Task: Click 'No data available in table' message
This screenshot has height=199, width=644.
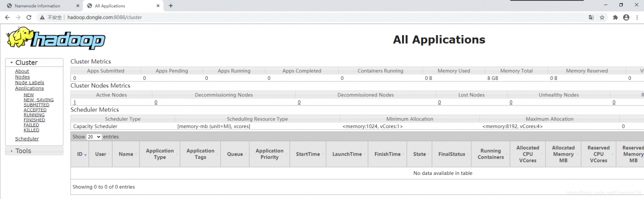Action: [x=443, y=173]
